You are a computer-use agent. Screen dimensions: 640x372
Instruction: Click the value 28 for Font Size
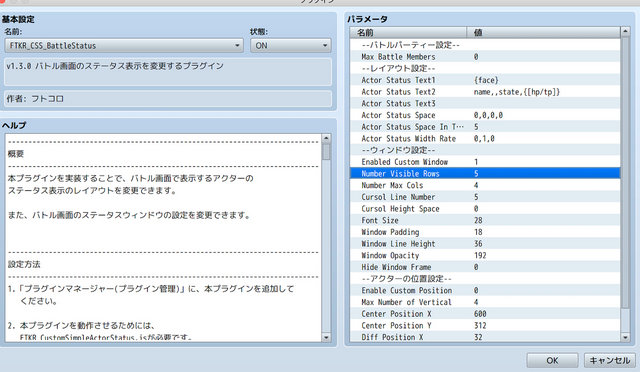(478, 220)
